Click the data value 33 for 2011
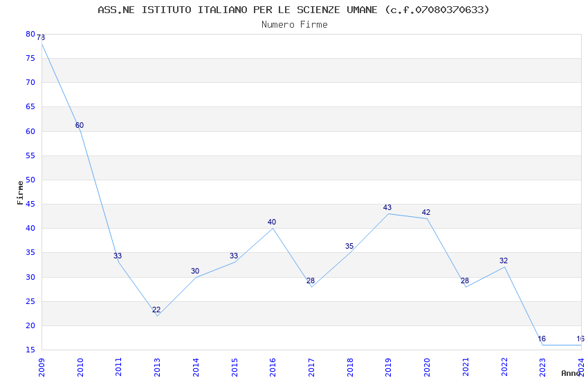The width and height of the screenshot is (588, 380). tap(118, 256)
